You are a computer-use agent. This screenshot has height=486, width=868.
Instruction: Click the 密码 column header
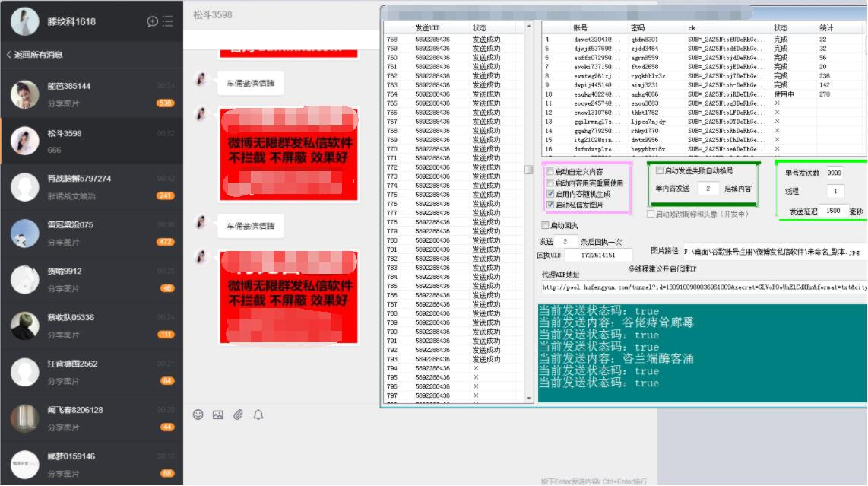[638, 27]
